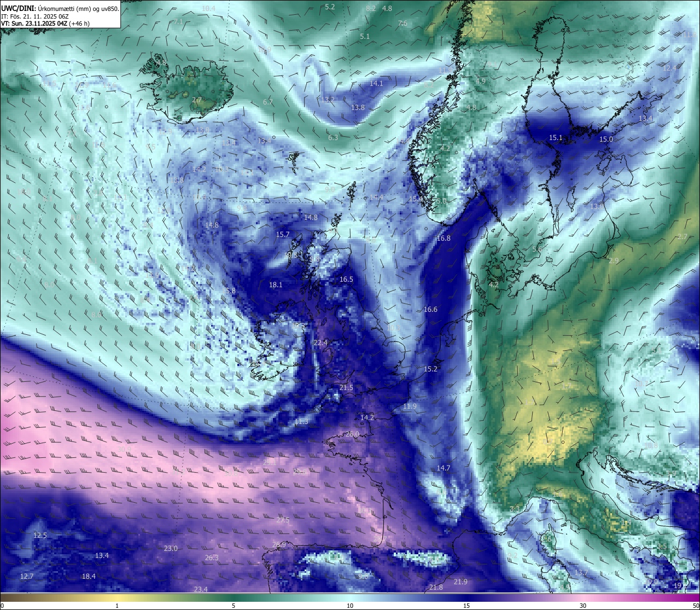The image size is (700, 610).
Task: Click the 16.8 value label
Action: click(x=444, y=238)
